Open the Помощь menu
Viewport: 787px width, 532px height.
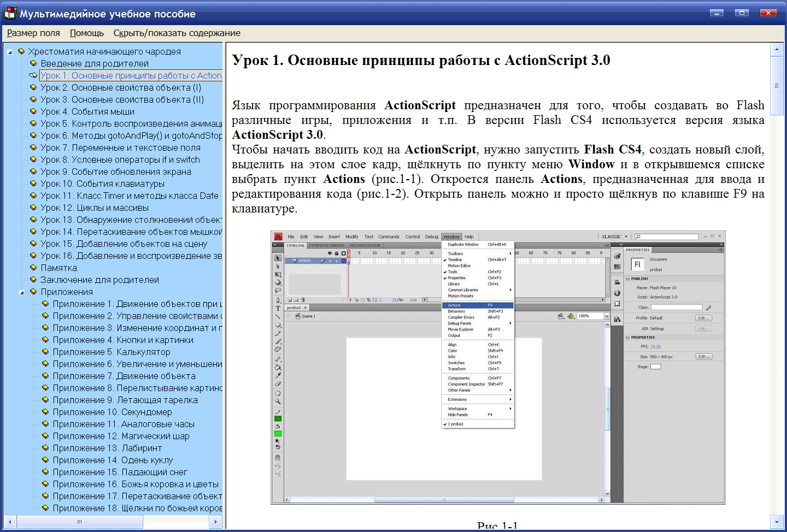click(86, 33)
